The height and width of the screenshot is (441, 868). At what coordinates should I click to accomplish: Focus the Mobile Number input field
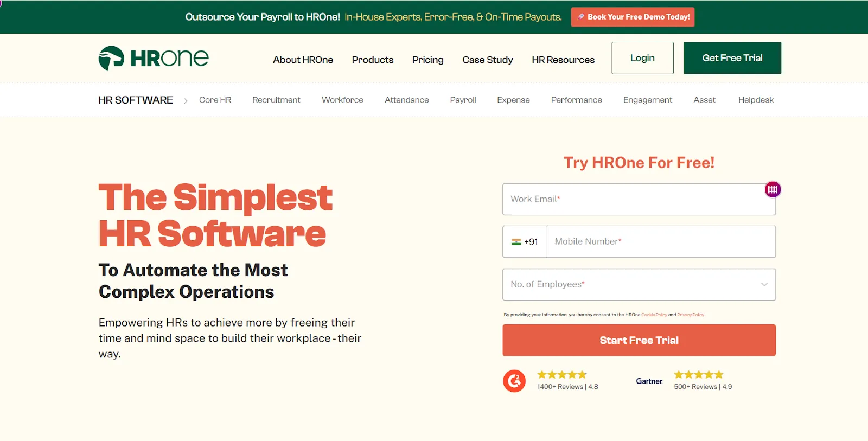pos(661,242)
